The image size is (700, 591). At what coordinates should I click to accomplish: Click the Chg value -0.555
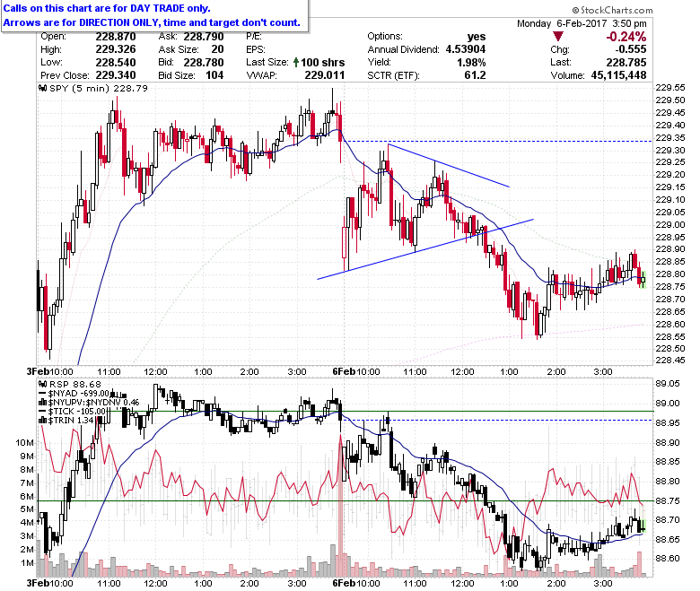click(x=631, y=49)
